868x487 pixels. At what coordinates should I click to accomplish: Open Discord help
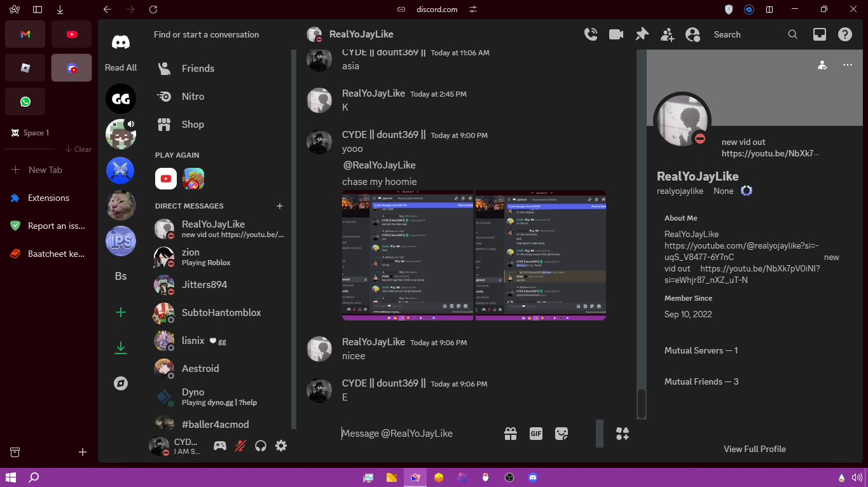pos(845,34)
